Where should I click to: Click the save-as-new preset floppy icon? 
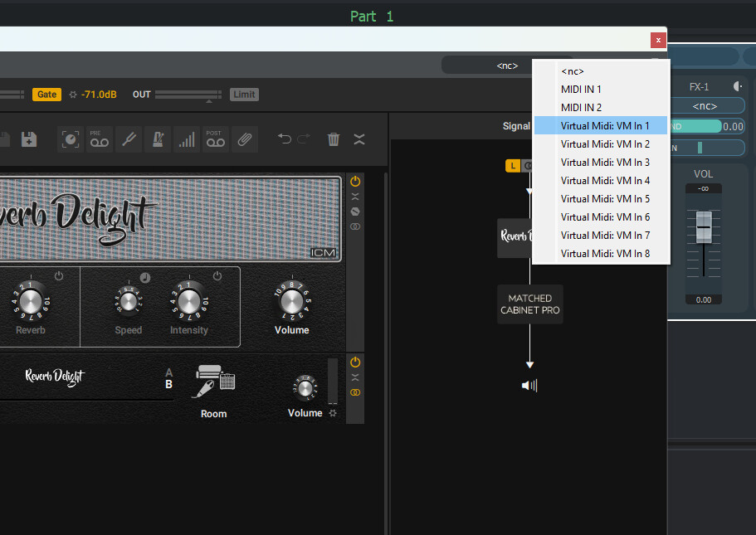[29, 139]
